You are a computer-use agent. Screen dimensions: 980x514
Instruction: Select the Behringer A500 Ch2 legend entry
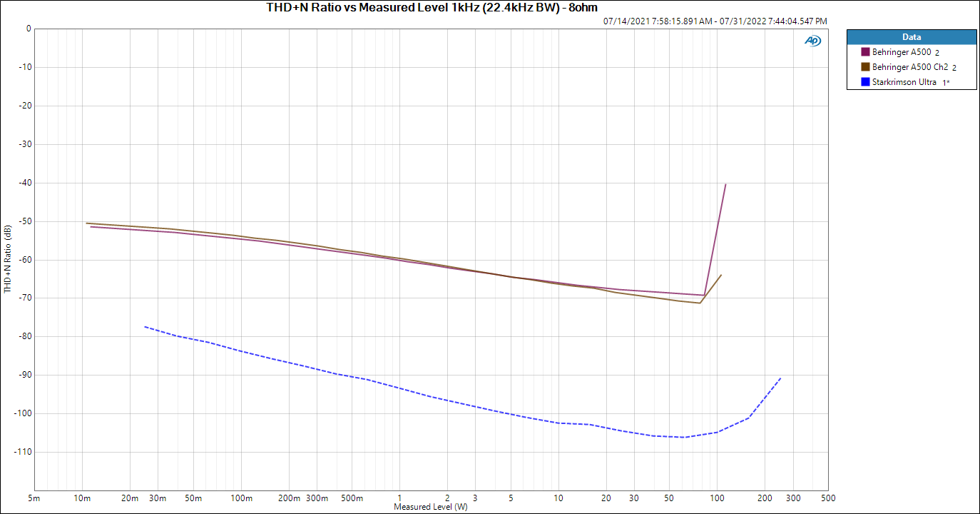(909, 67)
